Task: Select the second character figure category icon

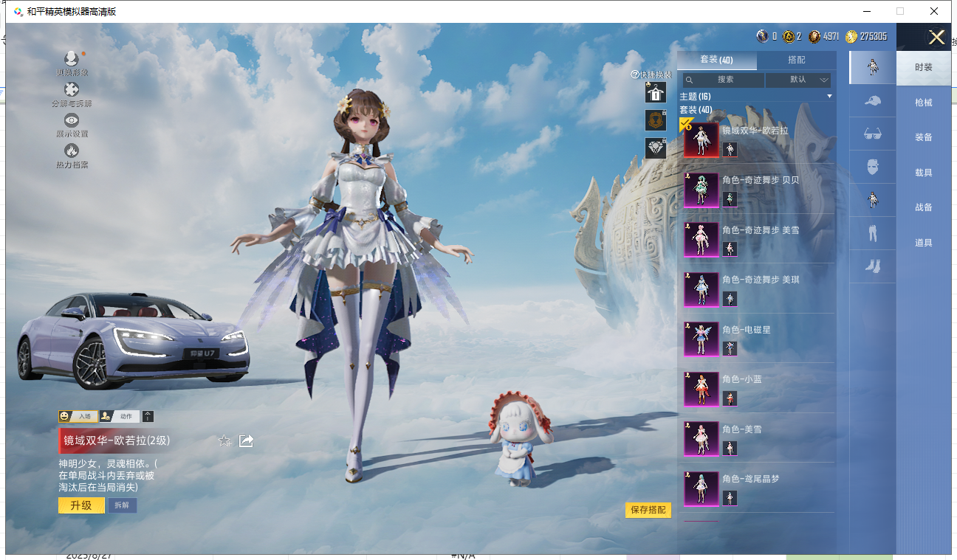Action: (x=872, y=200)
